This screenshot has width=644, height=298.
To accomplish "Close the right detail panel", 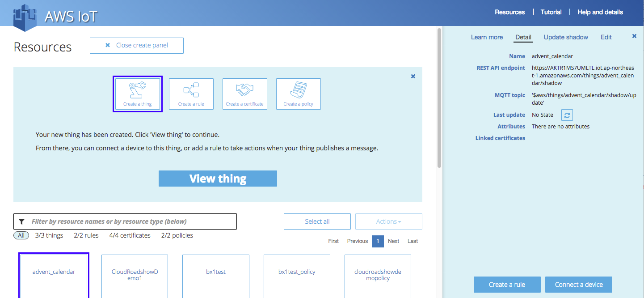I will coord(634,36).
